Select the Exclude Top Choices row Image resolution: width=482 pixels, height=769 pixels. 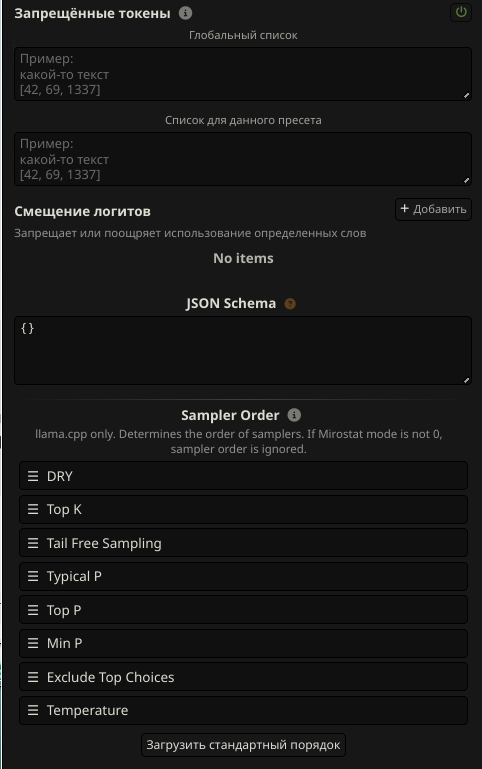tap(243, 677)
